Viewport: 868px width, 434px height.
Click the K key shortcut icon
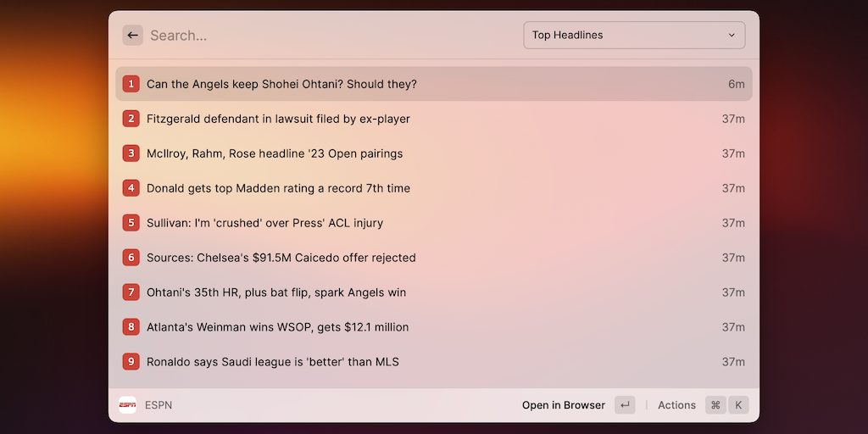[738, 405]
